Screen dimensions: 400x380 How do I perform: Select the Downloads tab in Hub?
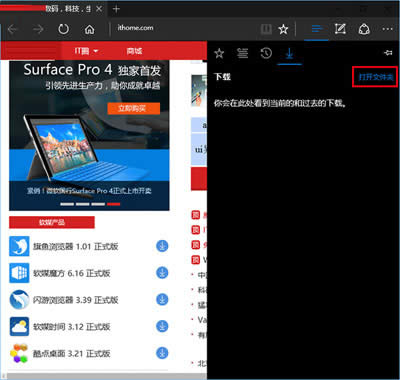click(x=289, y=53)
